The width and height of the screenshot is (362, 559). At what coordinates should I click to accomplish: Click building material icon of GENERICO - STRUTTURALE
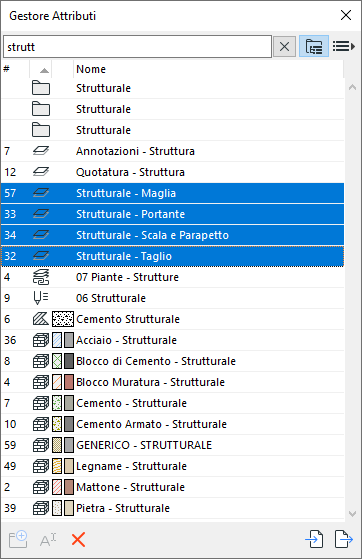click(41, 445)
